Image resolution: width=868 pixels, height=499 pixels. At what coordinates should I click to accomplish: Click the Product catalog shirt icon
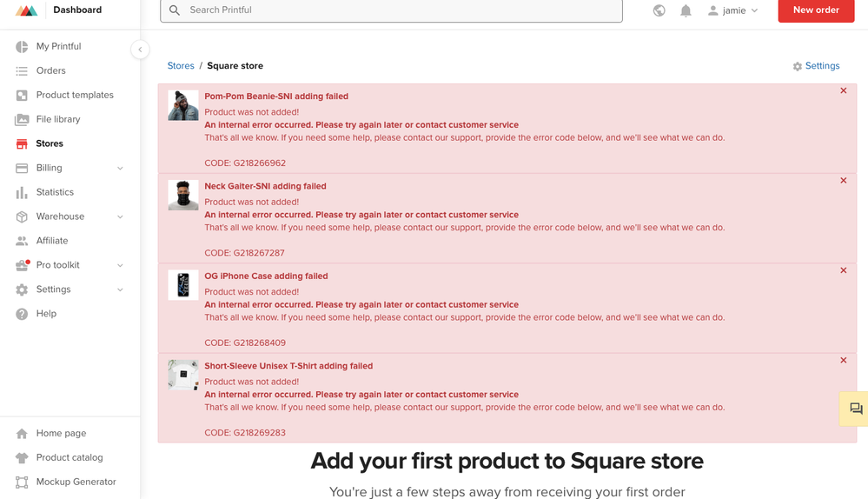tap(22, 457)
